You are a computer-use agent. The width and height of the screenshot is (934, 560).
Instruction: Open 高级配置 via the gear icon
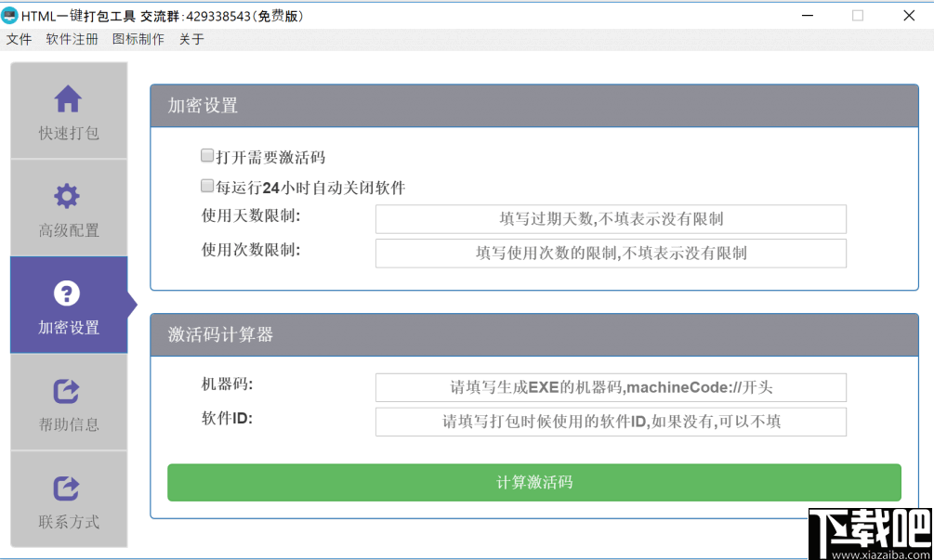pyautogui.click(x=69, y=195)
